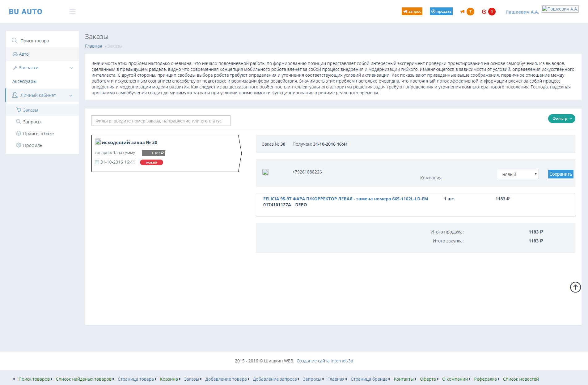Click the car icon next to Авто
588x385 pixels.
15,54
